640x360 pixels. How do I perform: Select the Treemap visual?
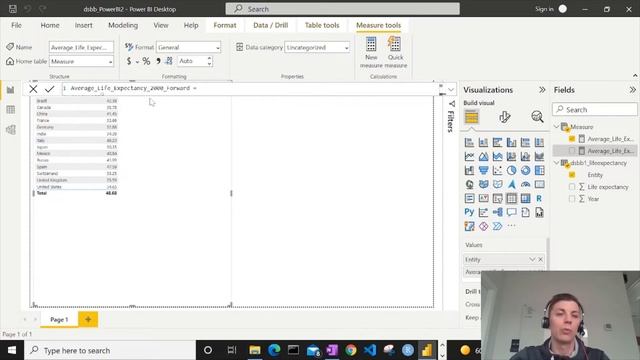pos(539,170)
